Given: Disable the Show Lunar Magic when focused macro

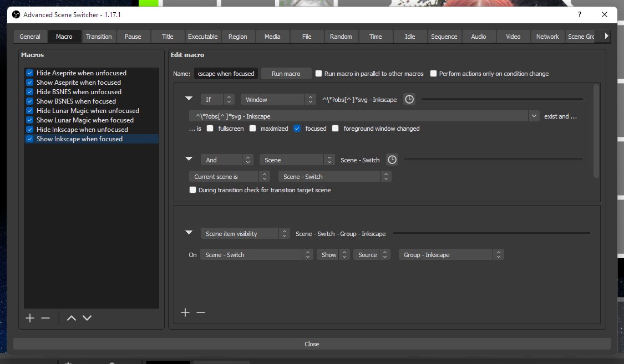Looking at the screenshot, I should pyautogui.click(x=29, y=120).
